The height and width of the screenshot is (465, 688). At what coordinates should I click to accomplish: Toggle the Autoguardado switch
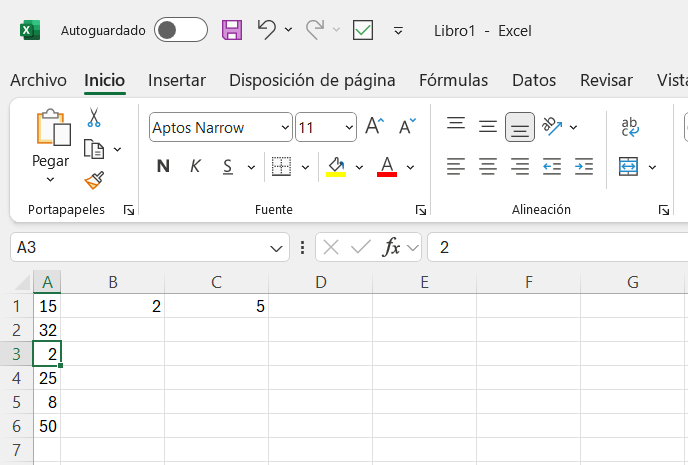pos(181,30)
